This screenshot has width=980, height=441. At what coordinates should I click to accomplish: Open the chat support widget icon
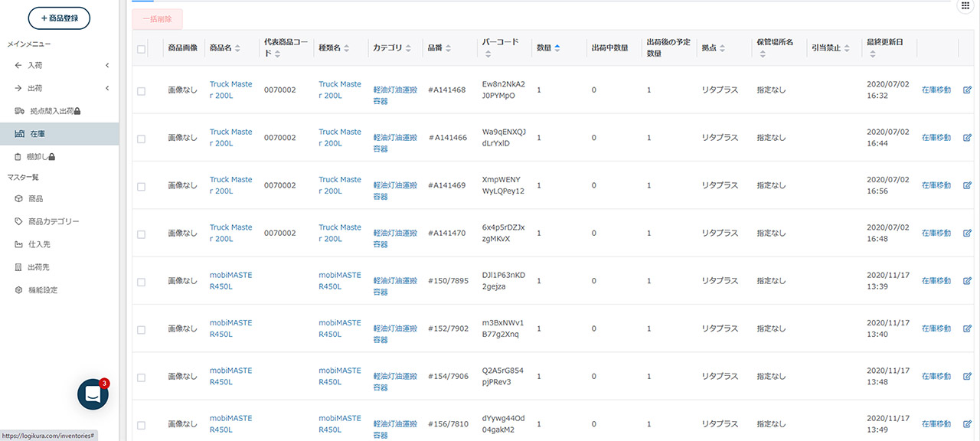point(93,394)
